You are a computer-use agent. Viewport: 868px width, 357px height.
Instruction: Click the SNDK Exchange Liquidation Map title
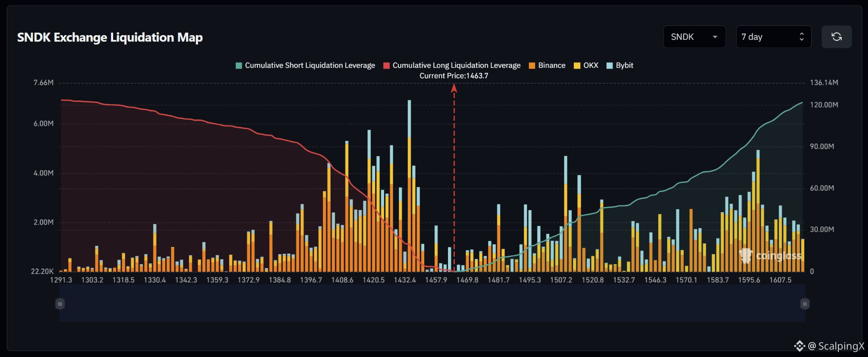point(110,37)
